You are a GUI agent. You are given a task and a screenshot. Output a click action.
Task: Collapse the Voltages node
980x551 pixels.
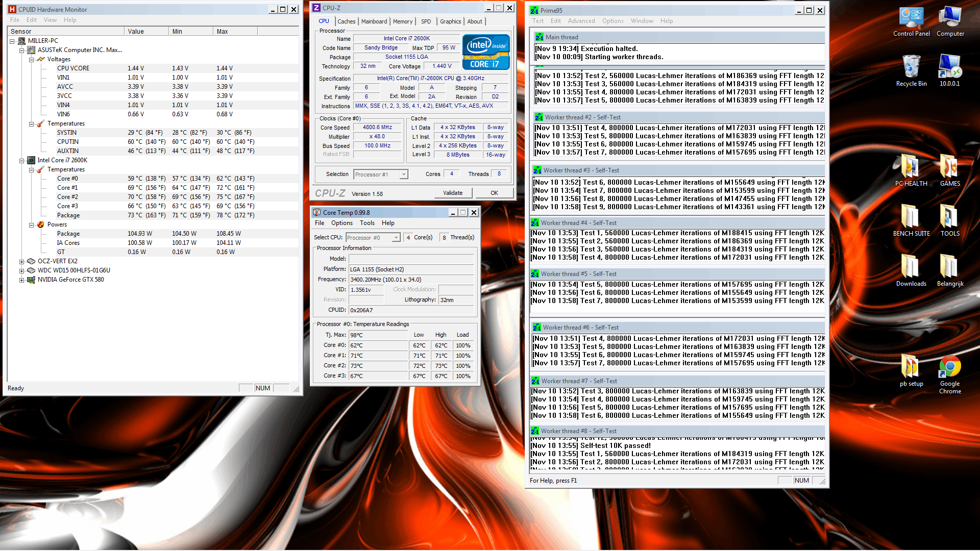(x=31, y=60)
